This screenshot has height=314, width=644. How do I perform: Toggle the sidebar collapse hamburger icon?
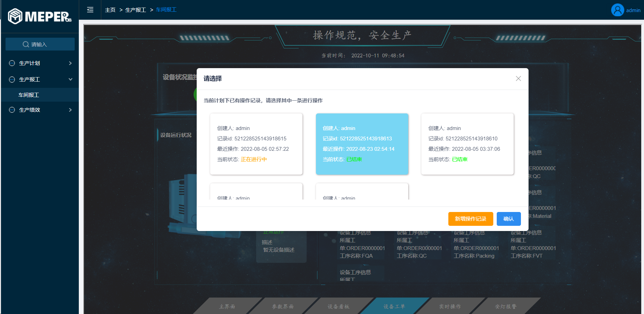coord(90,10)
